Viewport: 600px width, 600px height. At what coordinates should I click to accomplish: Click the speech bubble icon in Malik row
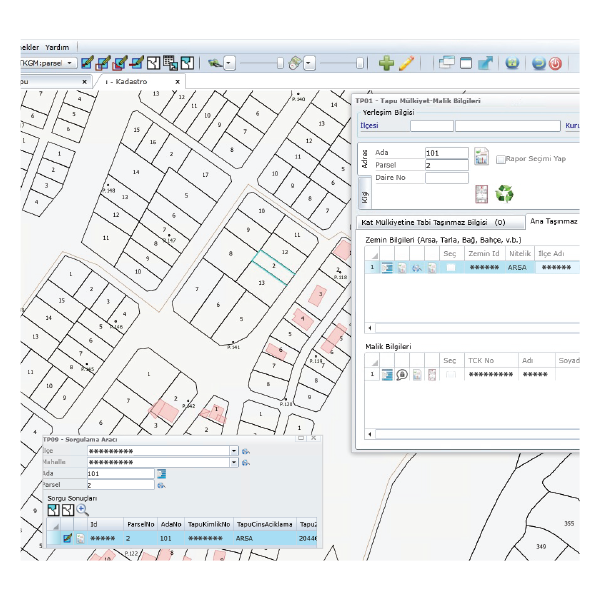(x=402, y=375)
